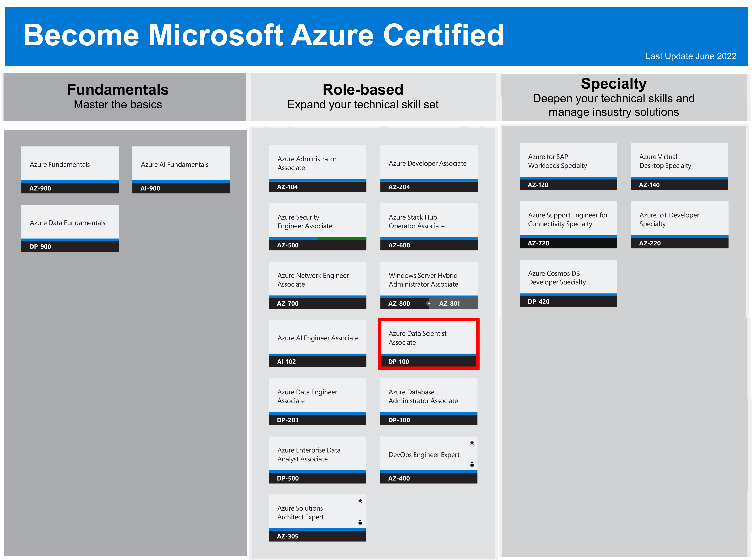Click the AZ-801 exam code
The height and width of the screenshot is (560, 755).
(450, 304)
